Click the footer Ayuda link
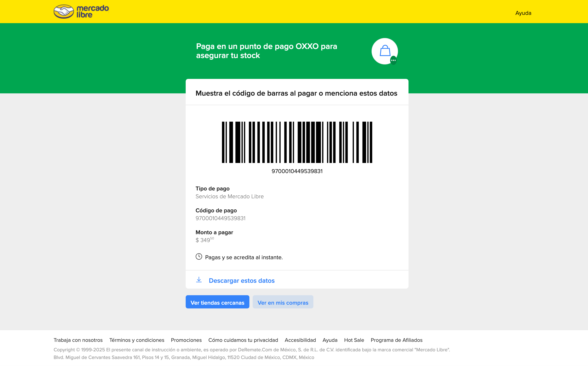 (x=330, y=340)
